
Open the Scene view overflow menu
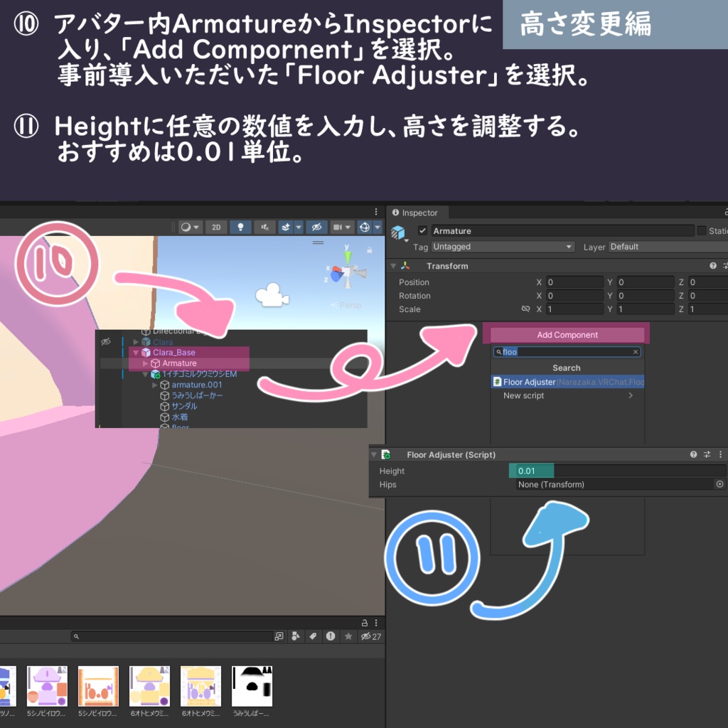coord(376,211)
